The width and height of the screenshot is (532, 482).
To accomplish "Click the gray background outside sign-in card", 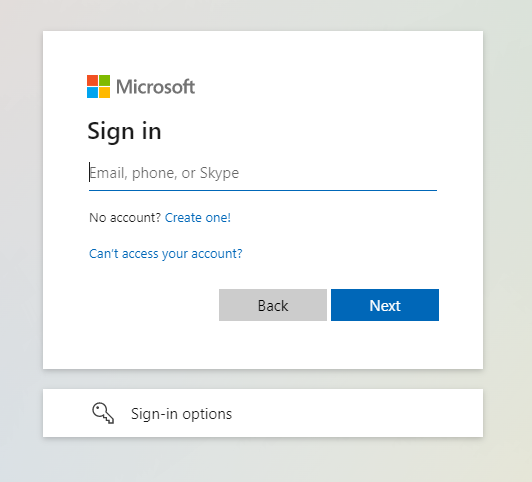I will click(20, 237).
